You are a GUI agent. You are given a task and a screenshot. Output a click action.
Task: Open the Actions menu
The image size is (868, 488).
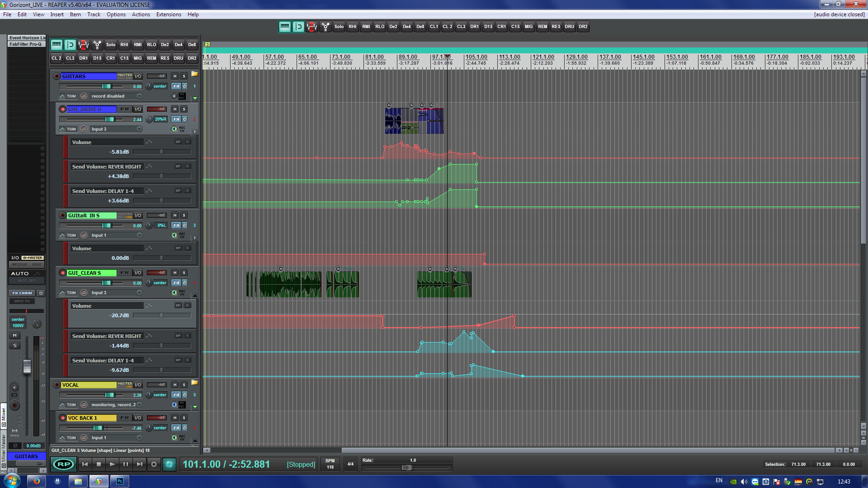click(x=141, y=14)
